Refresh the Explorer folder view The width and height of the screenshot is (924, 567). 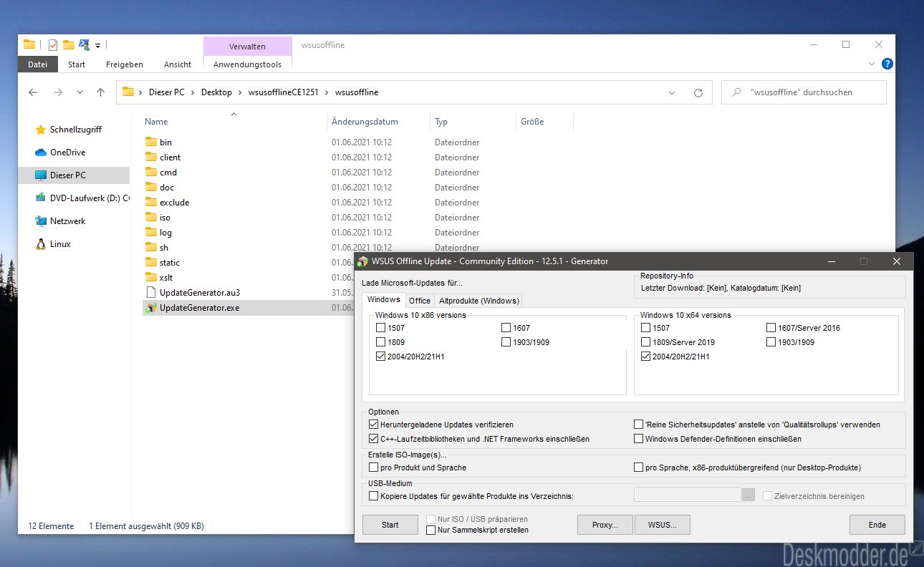[x=698, y=92]
